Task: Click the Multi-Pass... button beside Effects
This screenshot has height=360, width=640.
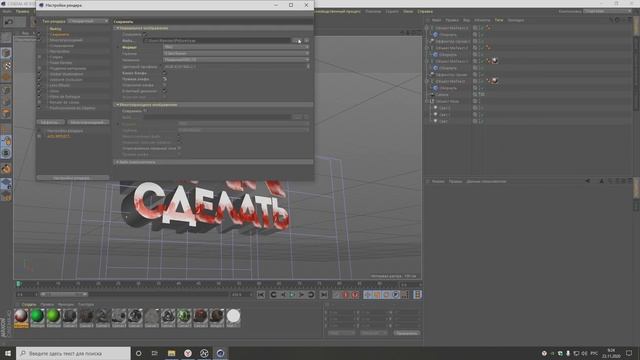Action: [88, 122]
